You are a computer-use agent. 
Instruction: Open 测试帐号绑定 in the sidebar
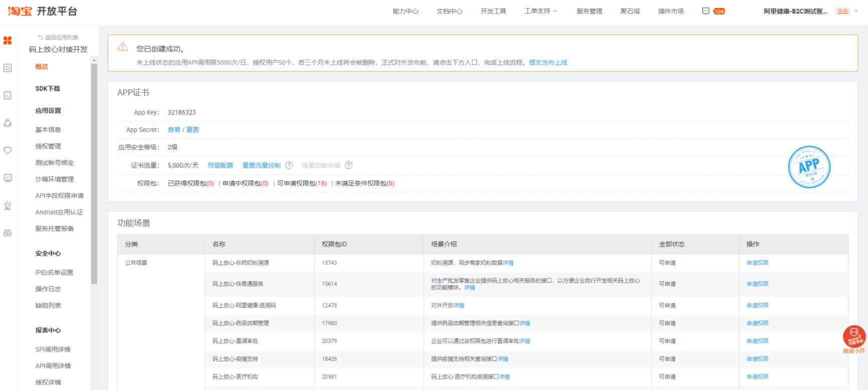pyautogui.click(x=55, y=163)
